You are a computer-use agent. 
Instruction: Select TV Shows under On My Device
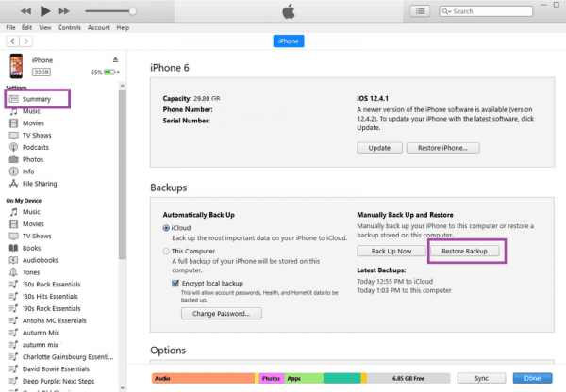(x=37, y=237)
